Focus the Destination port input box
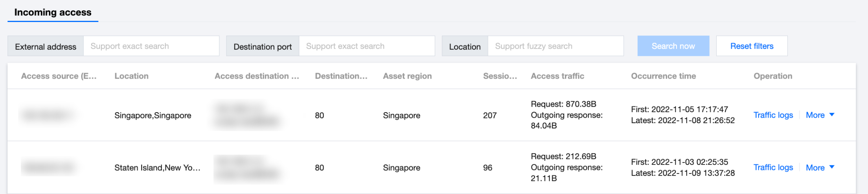This screenshot has width=868, height=194. [x=366, y=46]
